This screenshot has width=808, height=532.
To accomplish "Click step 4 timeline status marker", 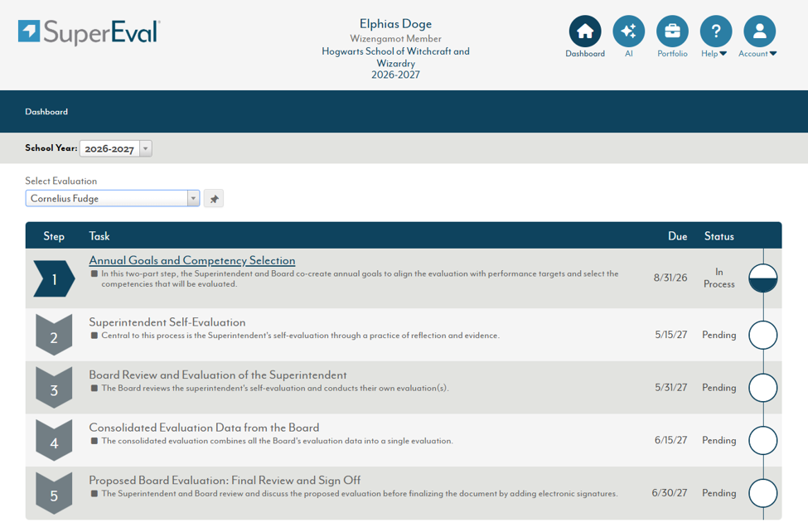I will 762,441.
